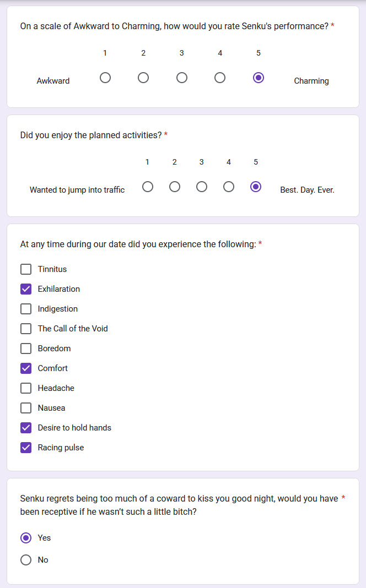Uncheck the Racing pulse checkbox
Image resolution: width=366 pixels, height=588 pixels.
[26, 448]
